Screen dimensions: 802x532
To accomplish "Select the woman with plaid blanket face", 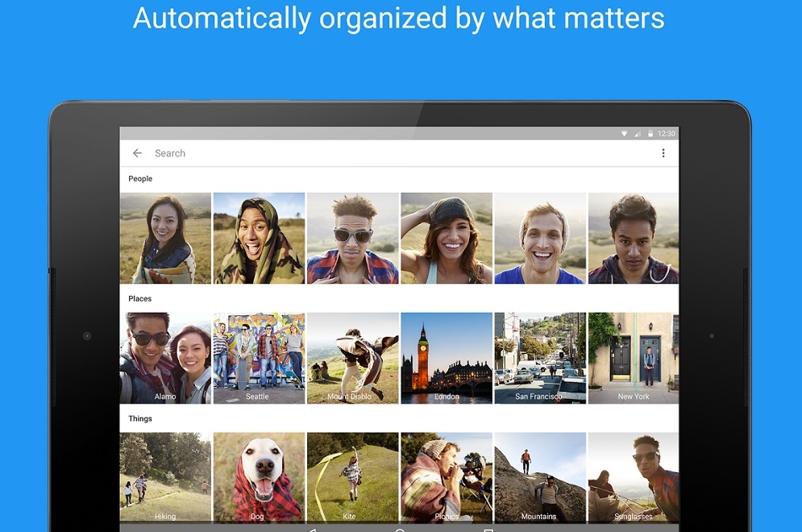I will (165, 238).
